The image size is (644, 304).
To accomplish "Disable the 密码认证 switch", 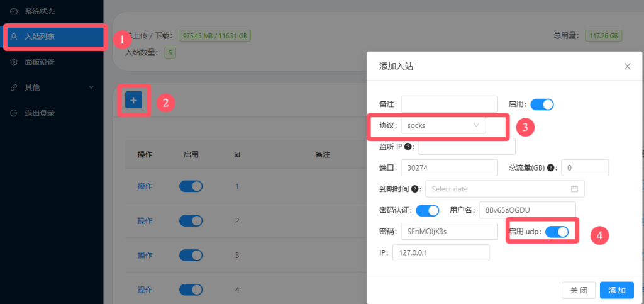I will tap(428, 210).
